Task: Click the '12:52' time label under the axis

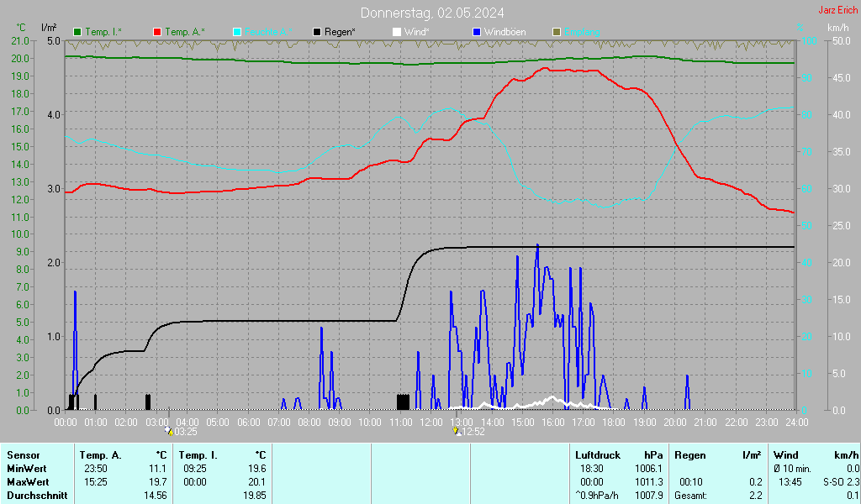Action: [473, 432]
